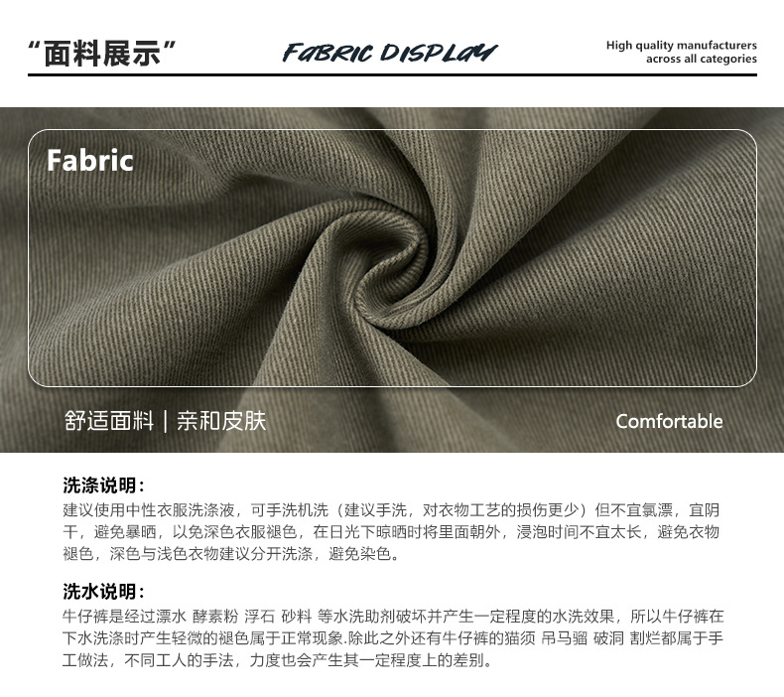The width and height of the screenshot is (784, 697).
Task: Click the "洗涤说明:" section heading
Action: 104,485
